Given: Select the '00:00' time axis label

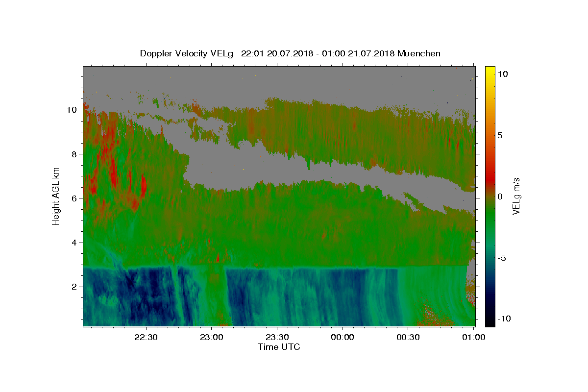Looking at the screenshot, I should point(343,337).
